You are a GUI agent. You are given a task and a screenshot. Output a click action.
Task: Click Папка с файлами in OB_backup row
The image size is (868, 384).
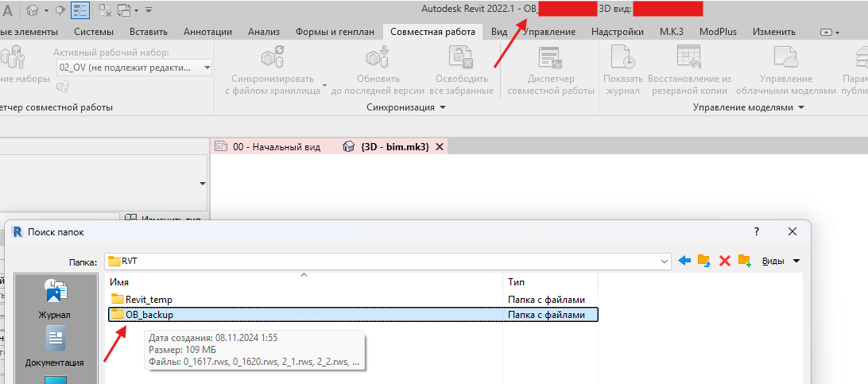pyautogui.click(x=546, y=314)
